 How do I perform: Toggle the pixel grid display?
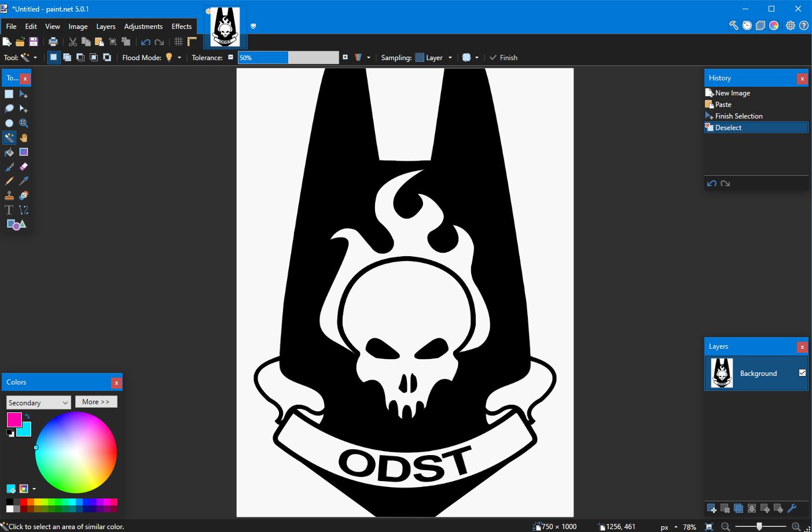[179, 42]
